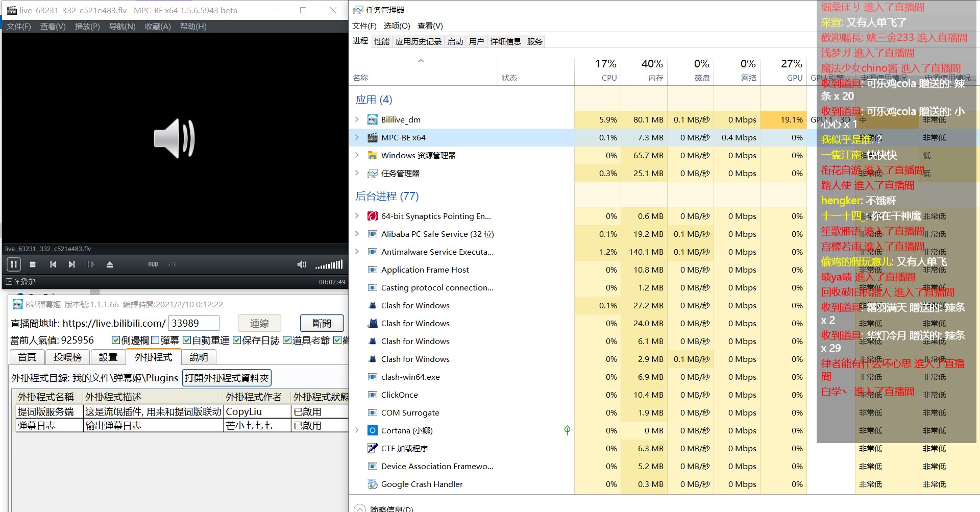Open the AUD audio track selector
Viewport: 980px width, 512px height.
153,264
